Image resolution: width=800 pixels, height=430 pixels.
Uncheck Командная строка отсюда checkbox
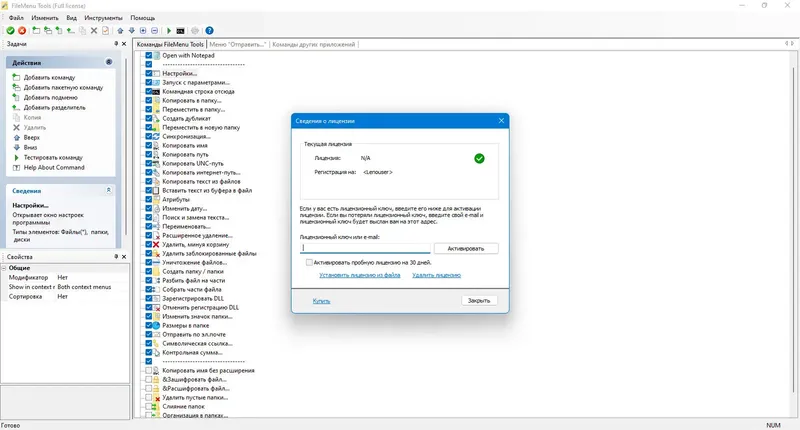click(149, 91)
